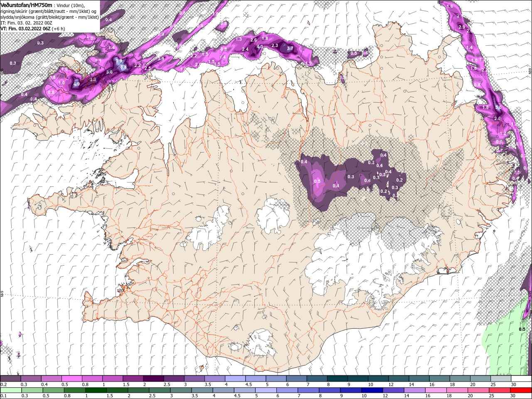
Task: Click the 2.6 value in the northern band
Action: tap(254, 40)
